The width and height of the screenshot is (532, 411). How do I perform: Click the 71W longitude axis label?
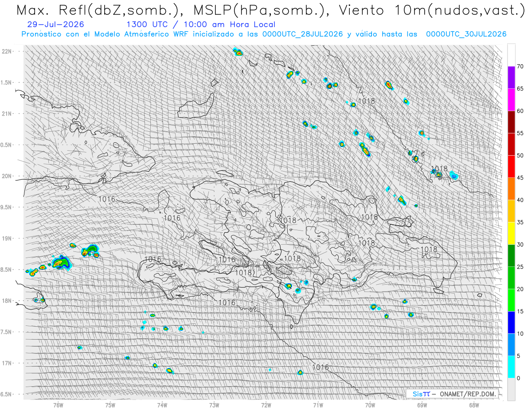[x=318, y=405]
